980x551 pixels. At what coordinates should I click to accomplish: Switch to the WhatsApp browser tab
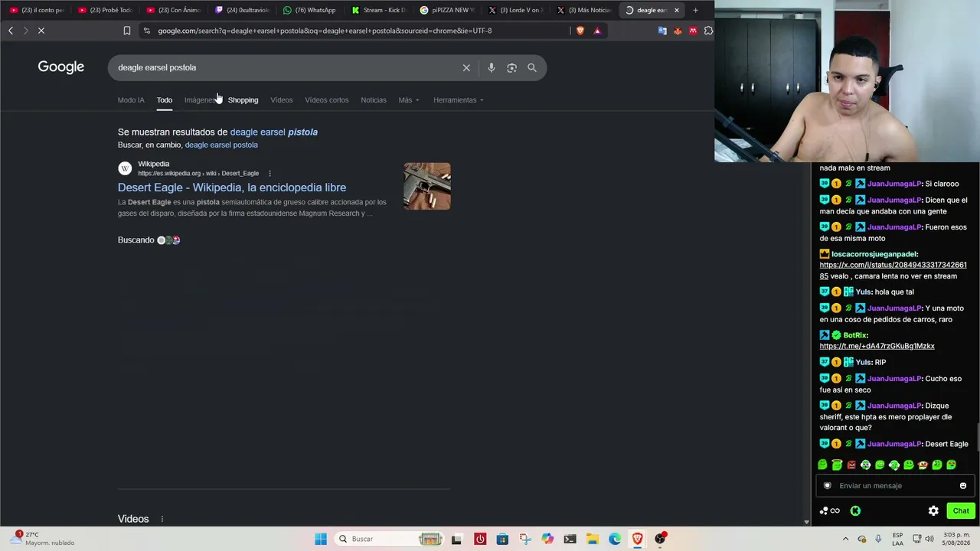[x=309, y=10]
